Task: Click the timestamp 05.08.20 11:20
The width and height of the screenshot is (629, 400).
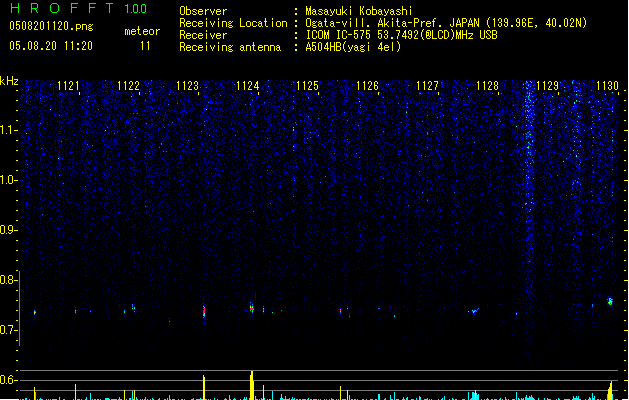Action: [x=51, y=46]
